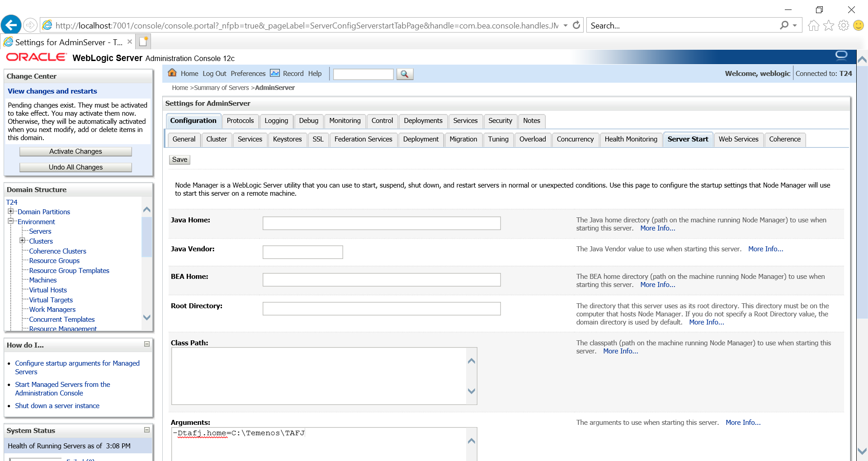The width and height of the screenshot is (868, 461).
Task: Open the View changes and restarts link
Action: (52, 91)
